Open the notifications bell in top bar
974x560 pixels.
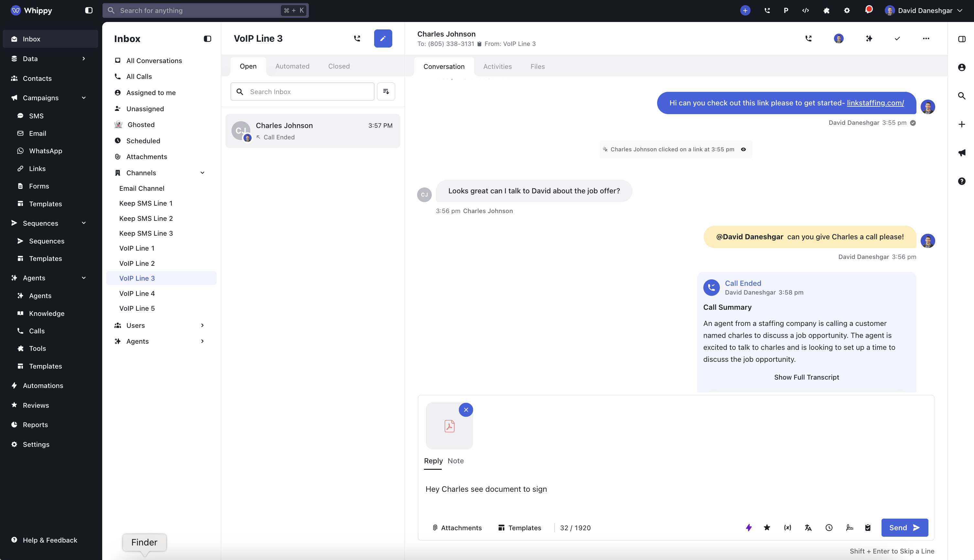pos(868,10)
